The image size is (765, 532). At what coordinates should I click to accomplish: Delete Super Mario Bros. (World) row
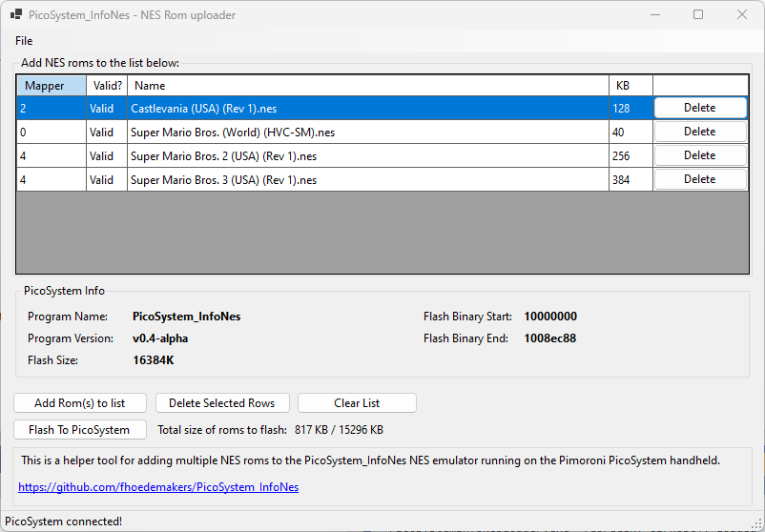(x=699, y=132)
